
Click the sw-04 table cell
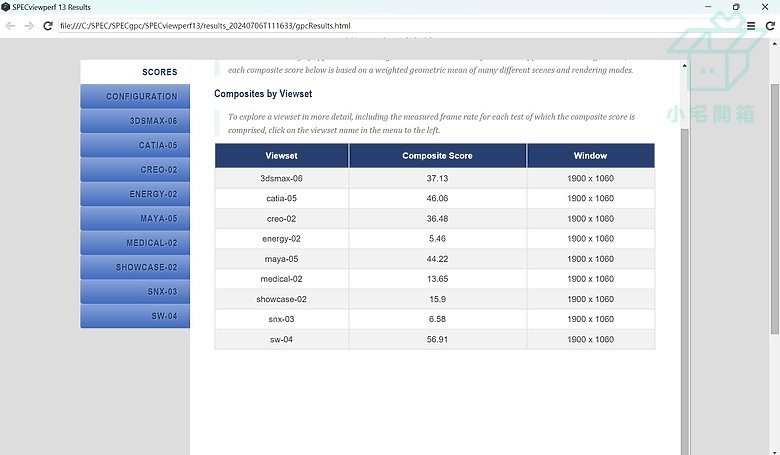pyautogui.click(x=282, y=340)
